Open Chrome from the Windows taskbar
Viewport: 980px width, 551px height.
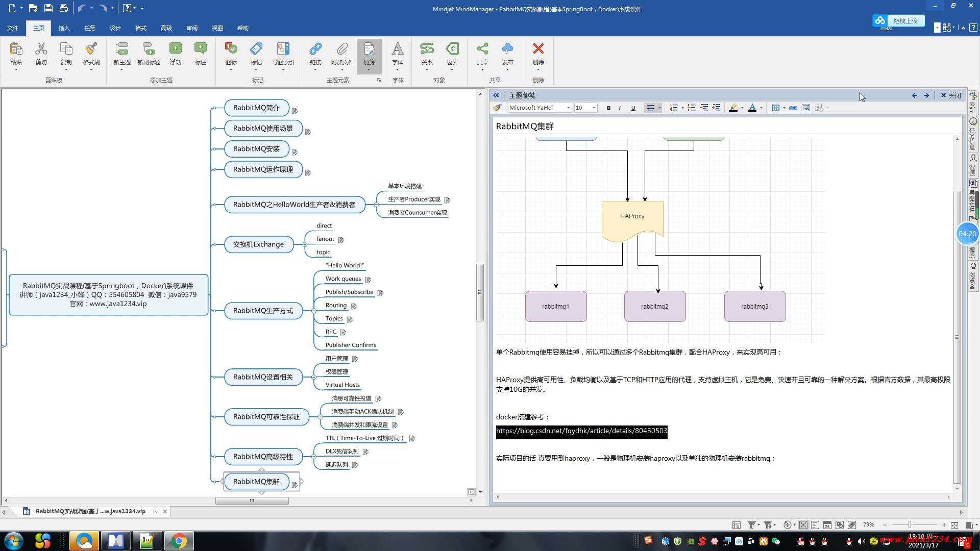(x=179, y=541)
